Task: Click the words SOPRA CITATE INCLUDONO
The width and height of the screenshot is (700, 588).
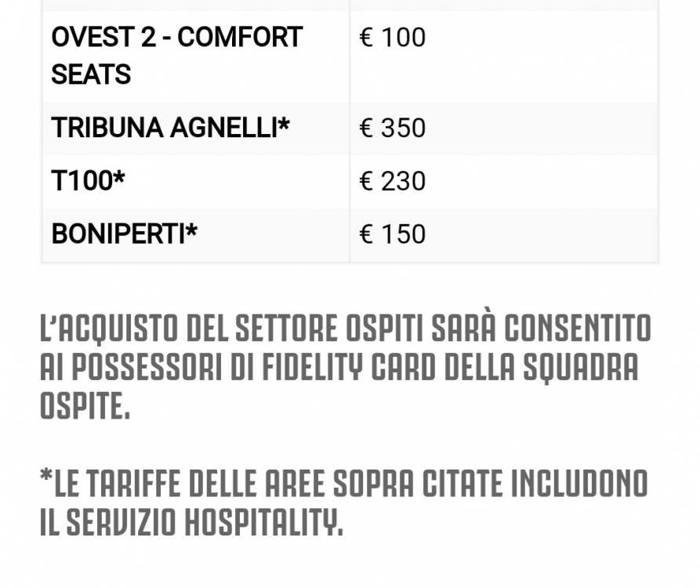Action: (490, 483)
